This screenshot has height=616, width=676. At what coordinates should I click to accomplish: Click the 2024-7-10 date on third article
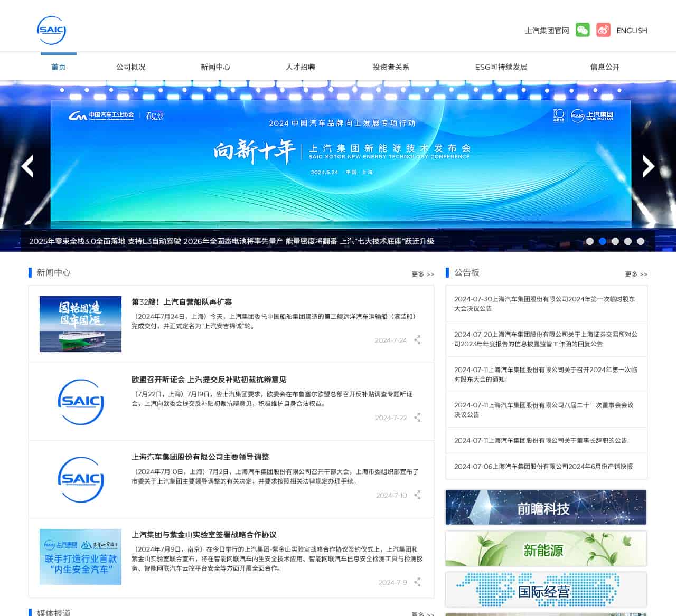[391, 496]
